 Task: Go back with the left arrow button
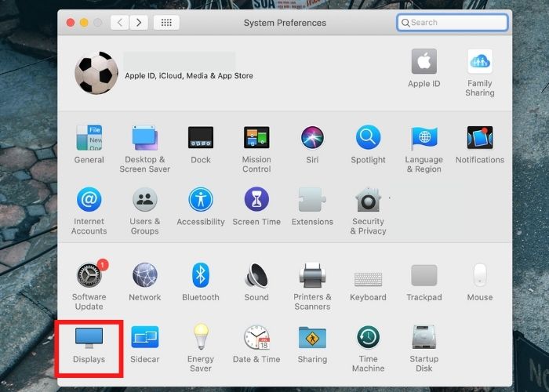[120, 23]
